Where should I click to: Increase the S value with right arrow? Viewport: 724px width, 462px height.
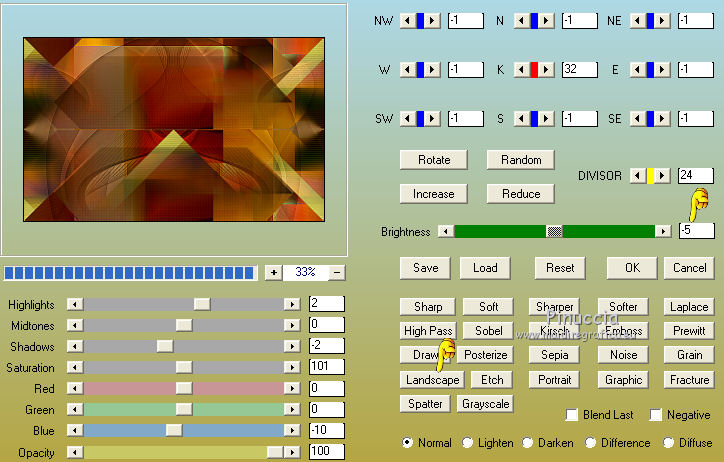click(546, 119)
